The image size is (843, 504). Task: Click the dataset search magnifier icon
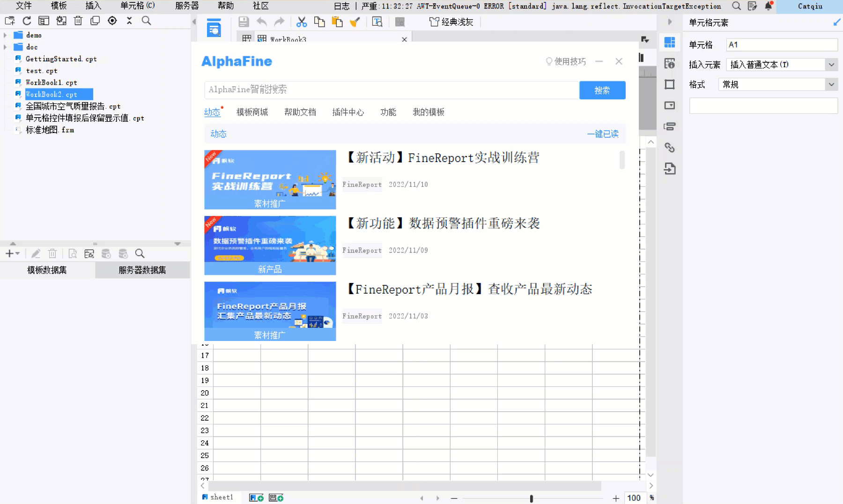[140, 253]
